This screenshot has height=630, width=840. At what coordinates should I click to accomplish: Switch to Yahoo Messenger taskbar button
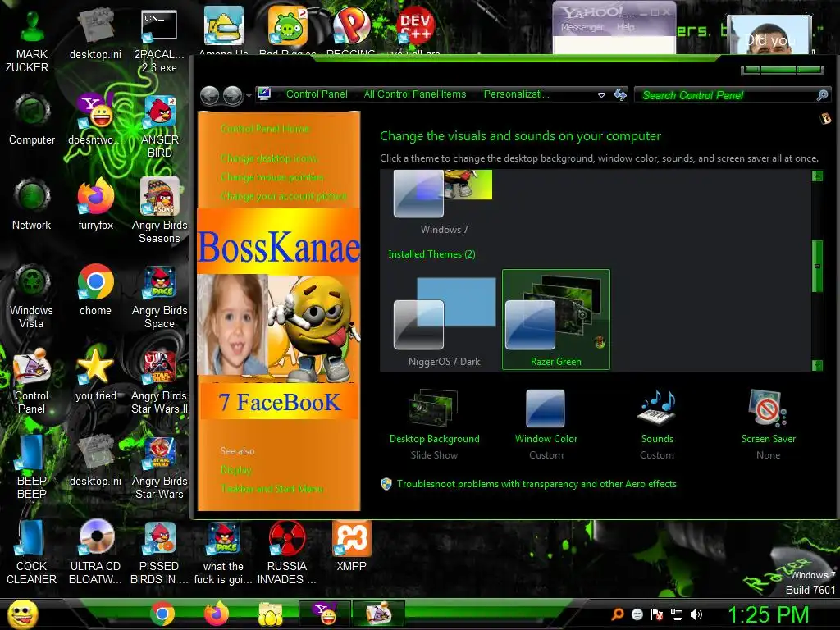coord(325,614)
